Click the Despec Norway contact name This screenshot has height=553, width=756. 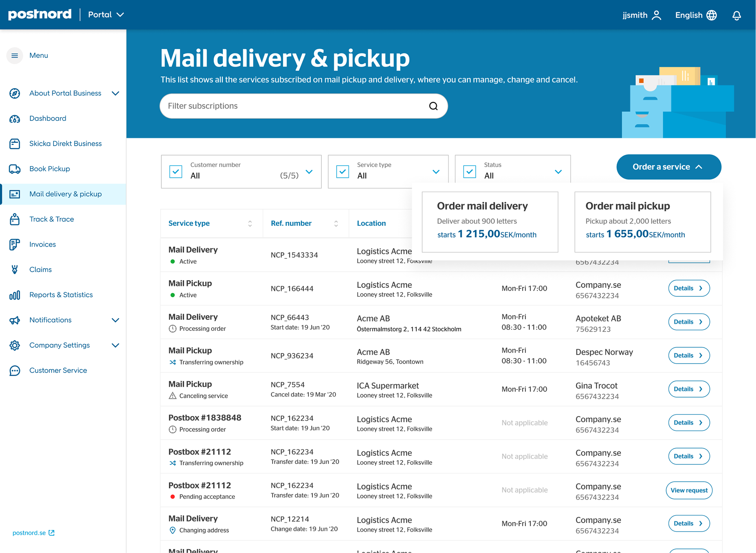coord(604,352)
